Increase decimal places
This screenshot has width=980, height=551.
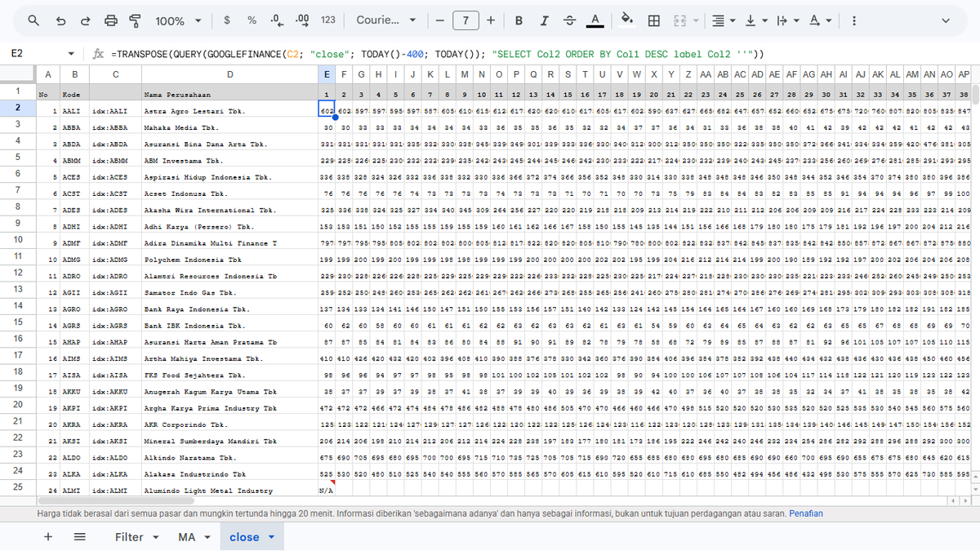302,20
